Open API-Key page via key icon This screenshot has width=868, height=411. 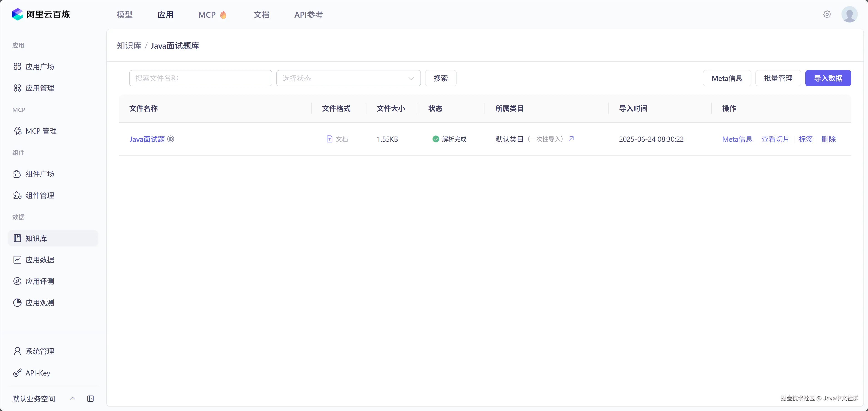point(17,373)
